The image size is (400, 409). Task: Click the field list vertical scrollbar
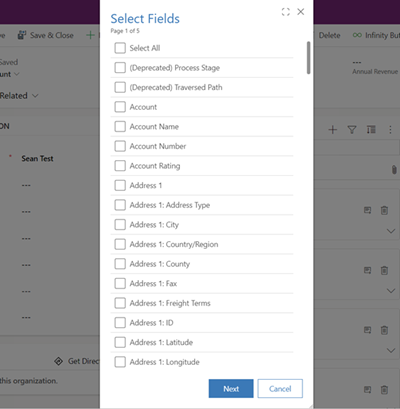[x=308, y=58]
